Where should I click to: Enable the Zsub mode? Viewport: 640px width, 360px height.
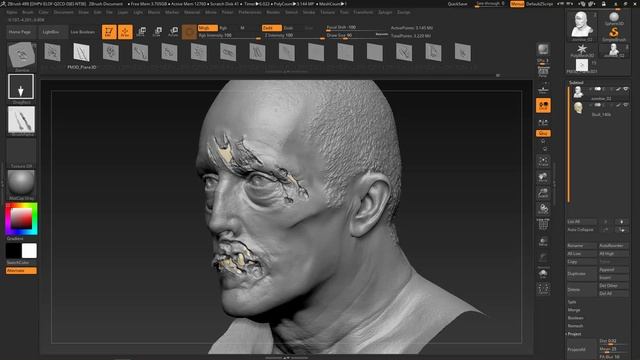[288, 28]
